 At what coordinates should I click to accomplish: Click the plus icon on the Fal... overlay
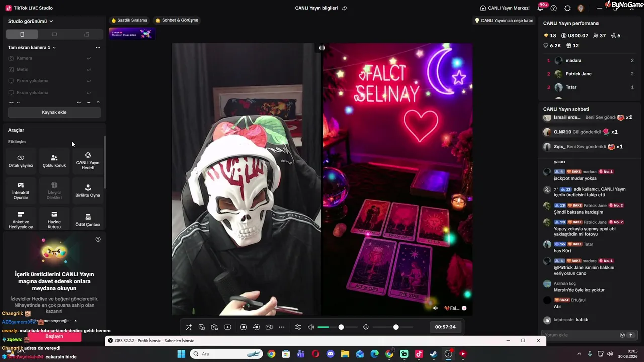[464, 308]
